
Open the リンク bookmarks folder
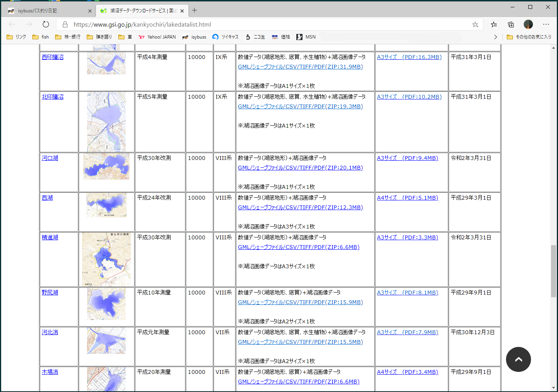[x=16, y=37]
